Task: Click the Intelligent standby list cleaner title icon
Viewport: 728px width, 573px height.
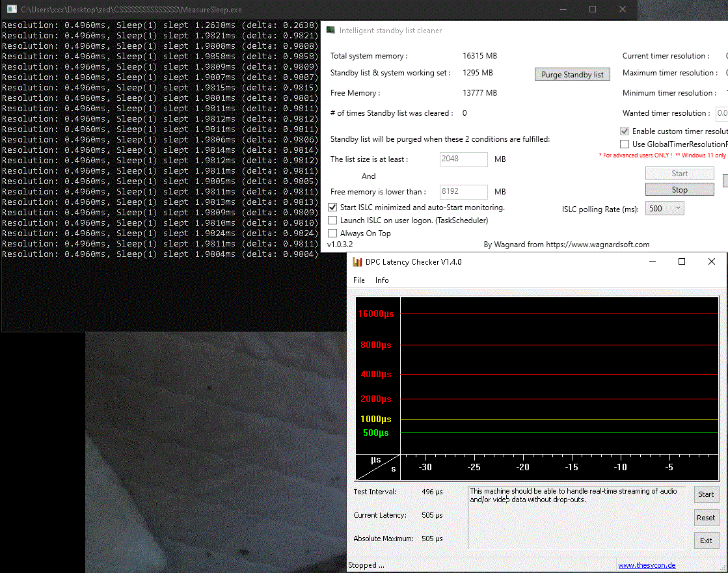Action: point(331,31)
